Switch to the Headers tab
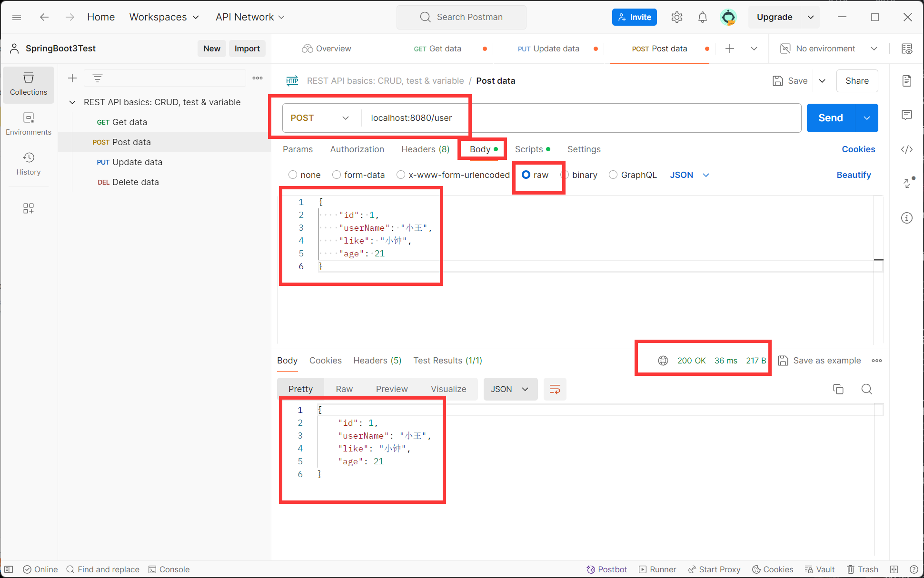The image size is (924, 578). (x=424, y=149)
